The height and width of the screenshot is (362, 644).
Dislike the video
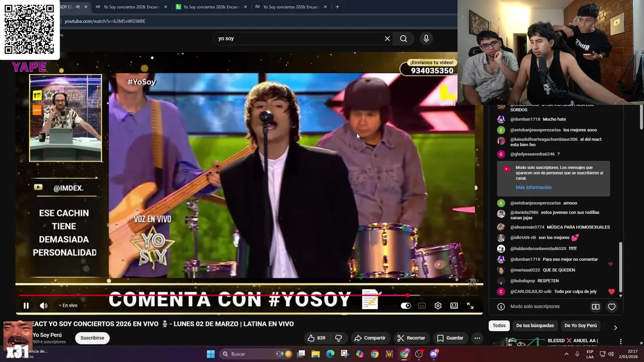[339, 338]
